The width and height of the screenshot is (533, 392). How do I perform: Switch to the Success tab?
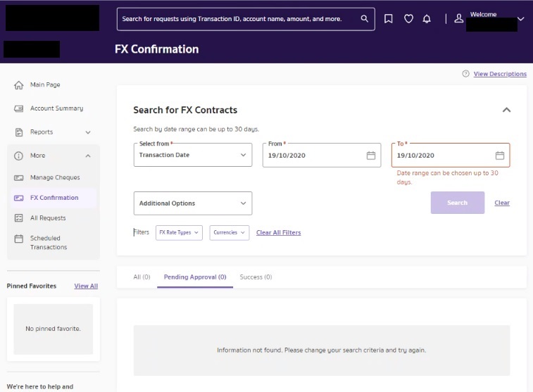(x=256, y=277)
